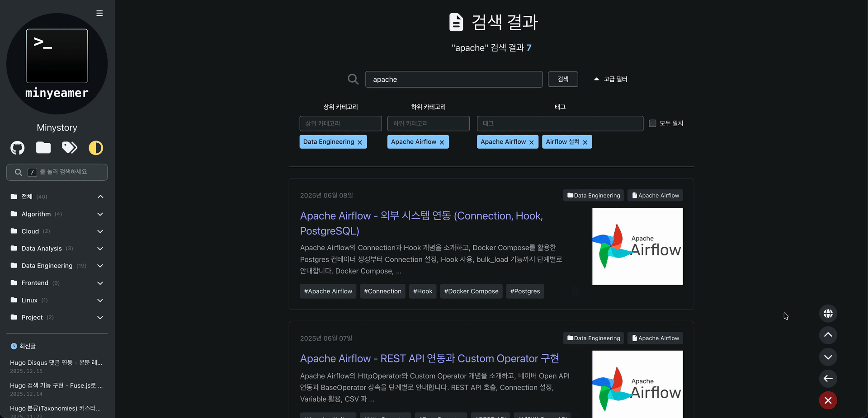Image resolution: width=868 pixels, height=418 pixels.
Task: Click Data Engineering badge on June 07 post
Action: point(594,338)
